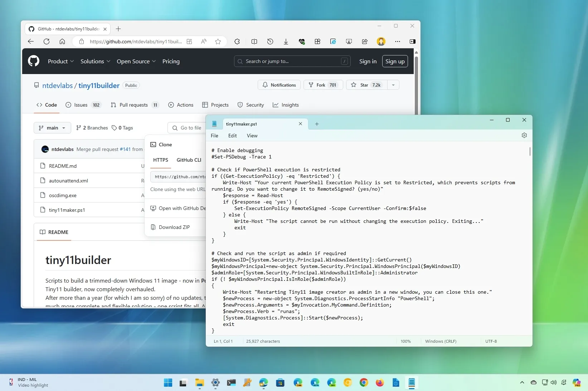Open Edge extensions puzzle icon
Viewport: 588px width, 391px height.
coord(237,41)
